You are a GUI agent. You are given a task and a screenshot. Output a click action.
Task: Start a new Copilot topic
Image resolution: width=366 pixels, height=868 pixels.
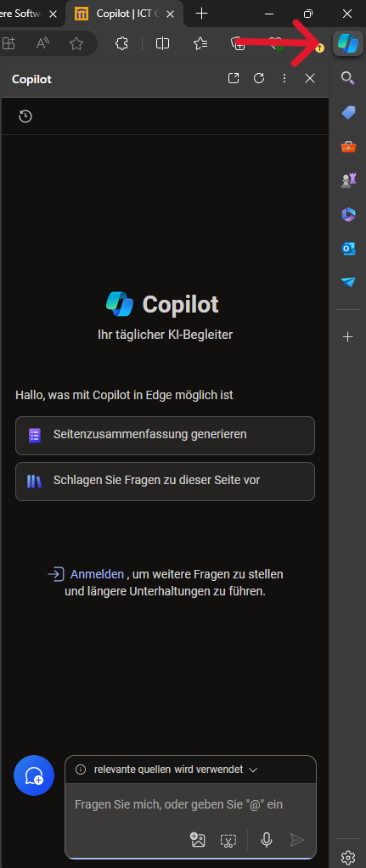pyautogui.click(x=34, y=775)
